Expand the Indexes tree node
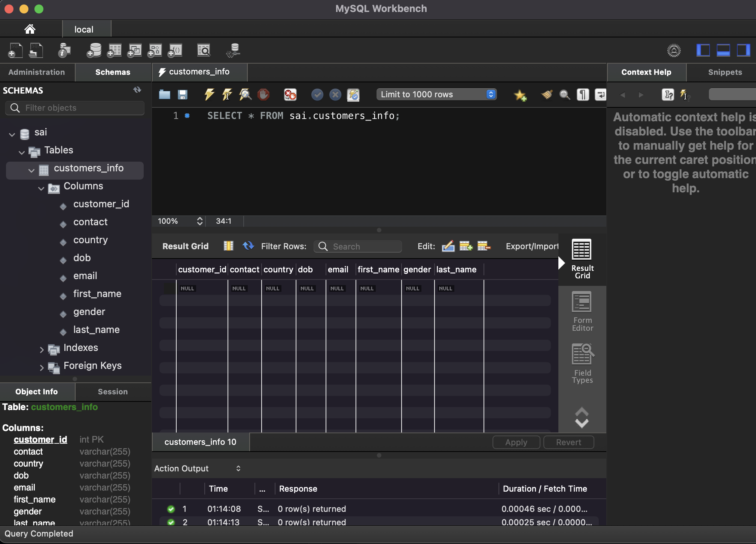The height and width of the screenshot is (544, 756). tap(42, 349)
